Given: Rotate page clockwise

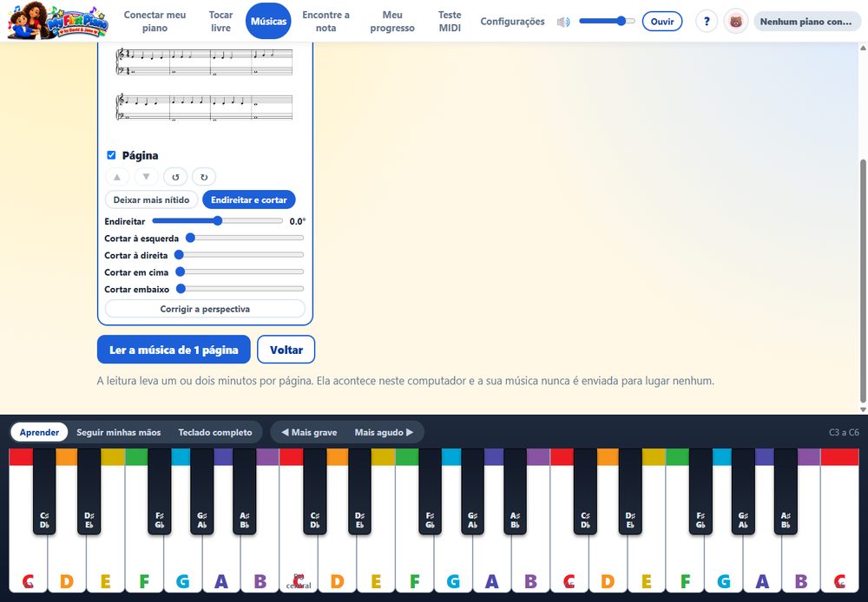Looking at the screenshot, I should tap(204, 177).
